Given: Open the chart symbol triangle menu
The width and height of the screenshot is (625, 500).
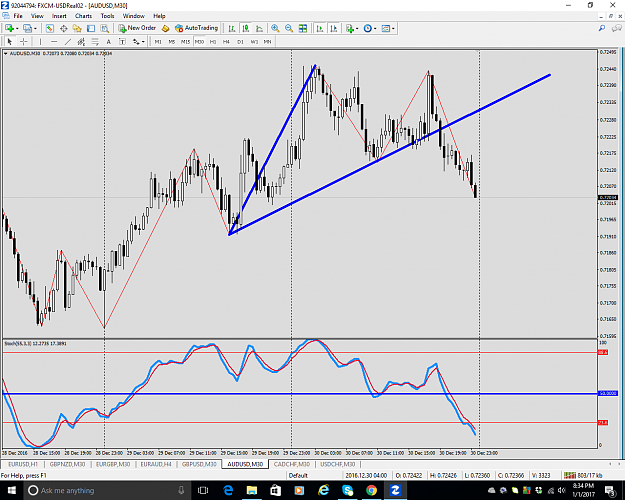Looking at the screenshot, I should tap(6, 53).
